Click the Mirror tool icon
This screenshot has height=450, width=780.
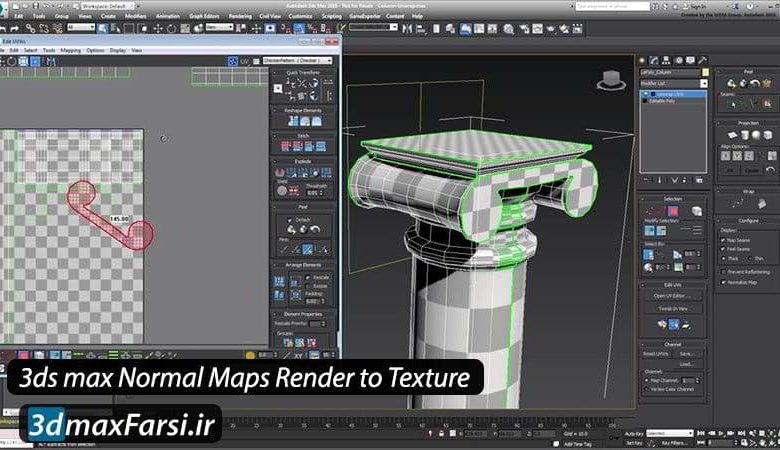coord(407,29)
